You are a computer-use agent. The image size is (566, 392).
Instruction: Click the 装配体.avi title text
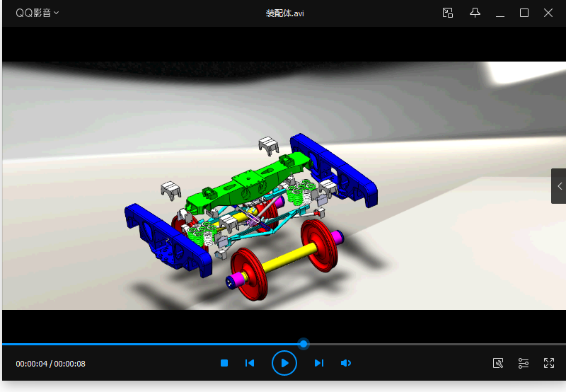pos(285,13)
